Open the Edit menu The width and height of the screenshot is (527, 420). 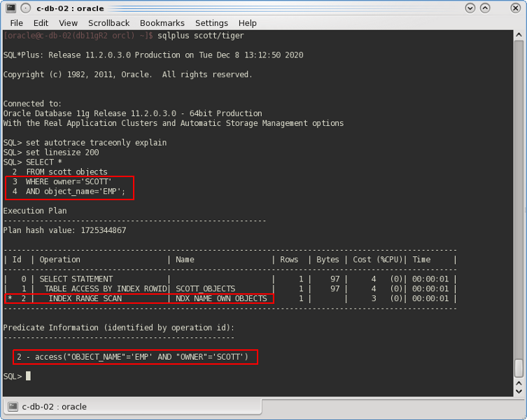(41, 23)
